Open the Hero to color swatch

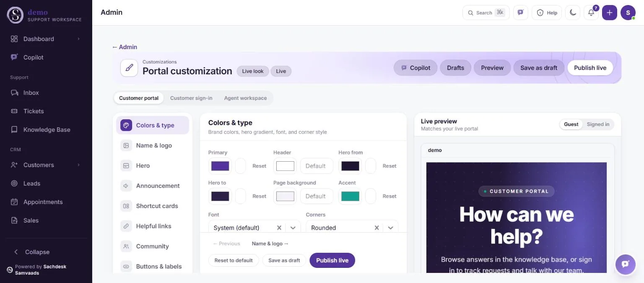[x=220, y=196]
